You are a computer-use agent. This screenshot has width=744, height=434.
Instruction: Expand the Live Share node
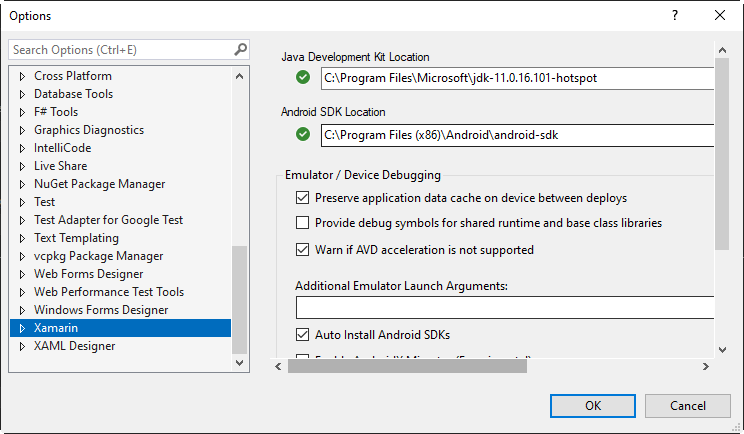pos(22,166)
